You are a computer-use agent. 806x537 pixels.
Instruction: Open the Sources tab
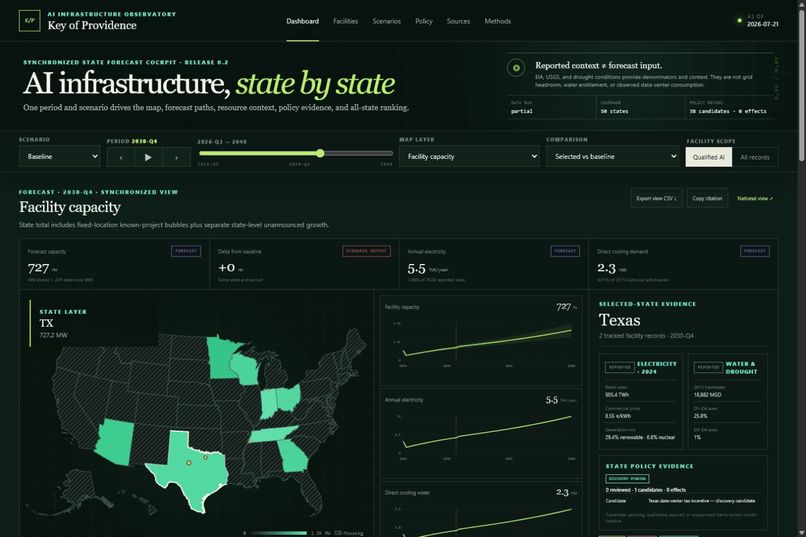[458, 21]
